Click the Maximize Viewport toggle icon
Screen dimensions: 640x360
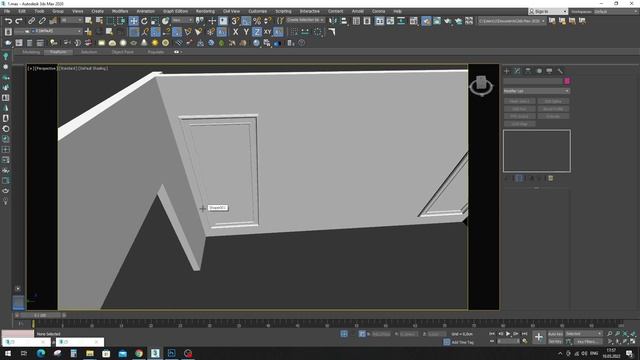pyautogui.click(x=633, y=341)
